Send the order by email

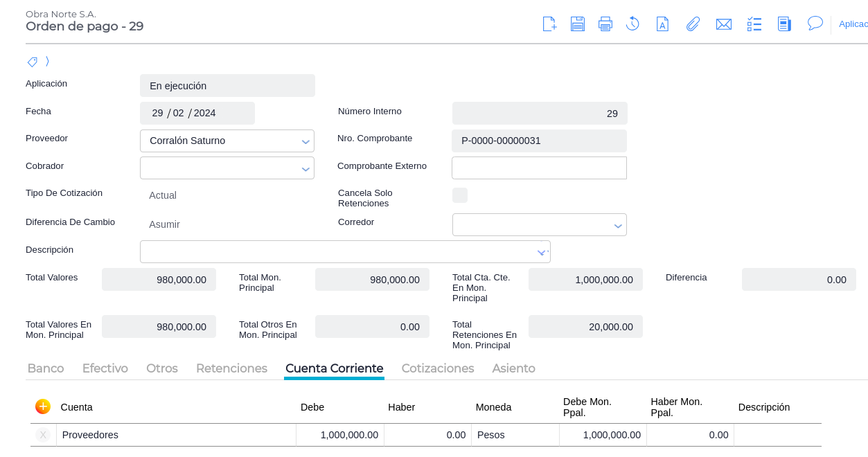[724, 24]
